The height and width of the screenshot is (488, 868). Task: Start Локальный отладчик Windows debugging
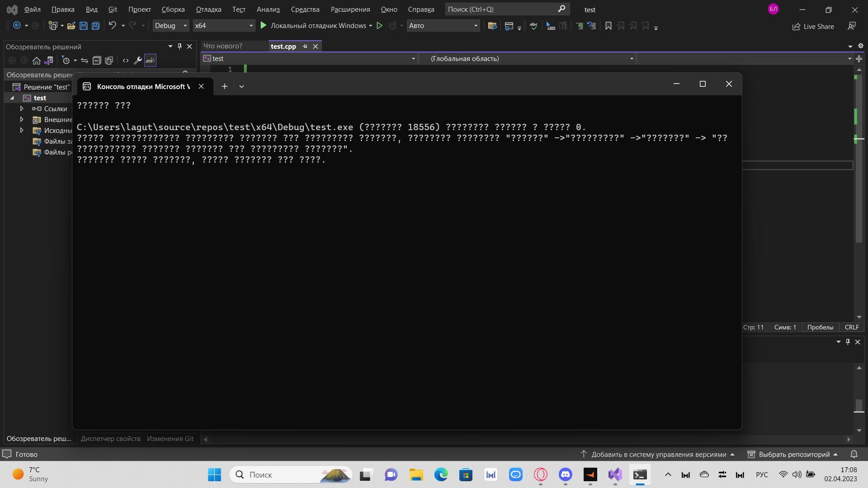click(313, 26)
